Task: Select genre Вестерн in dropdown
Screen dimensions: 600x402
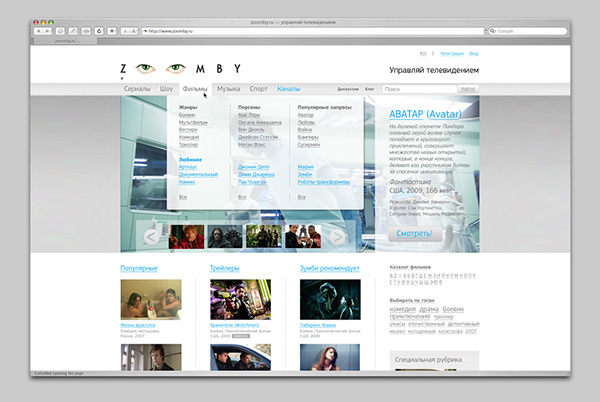Action: click(x=188, y=130)
